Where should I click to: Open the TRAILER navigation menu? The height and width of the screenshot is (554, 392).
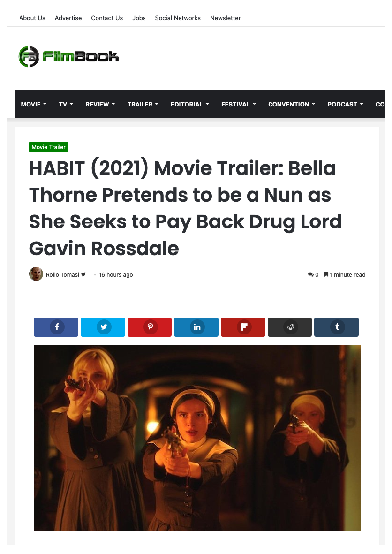point(143,104)
